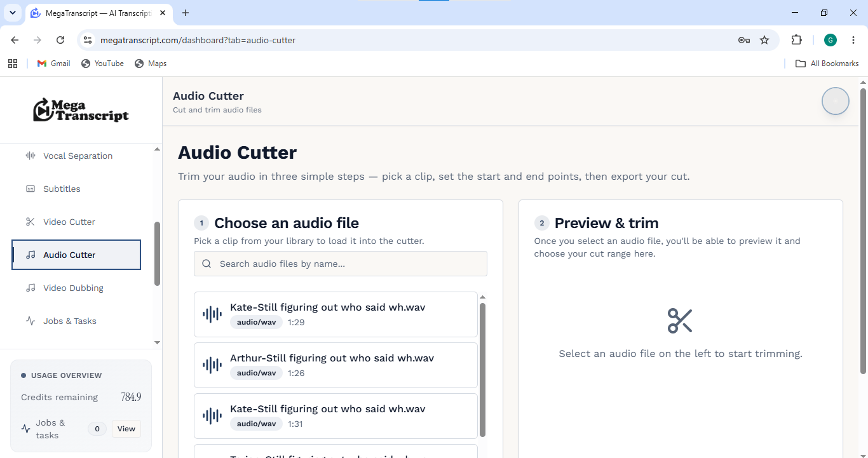This screenshot has height=458, width=868.
Task: Click the scissors icon beside Video Cutter
Action: [31, 222]
